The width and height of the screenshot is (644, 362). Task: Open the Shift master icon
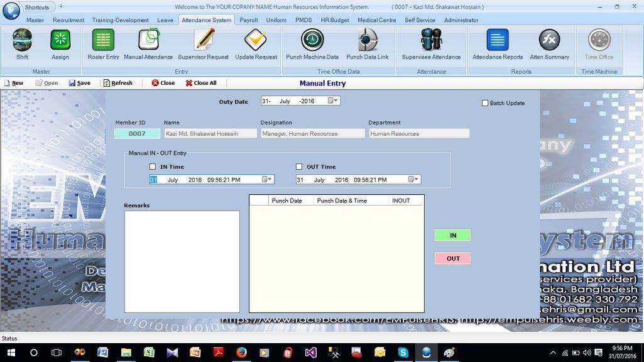(x=22, y=40)
